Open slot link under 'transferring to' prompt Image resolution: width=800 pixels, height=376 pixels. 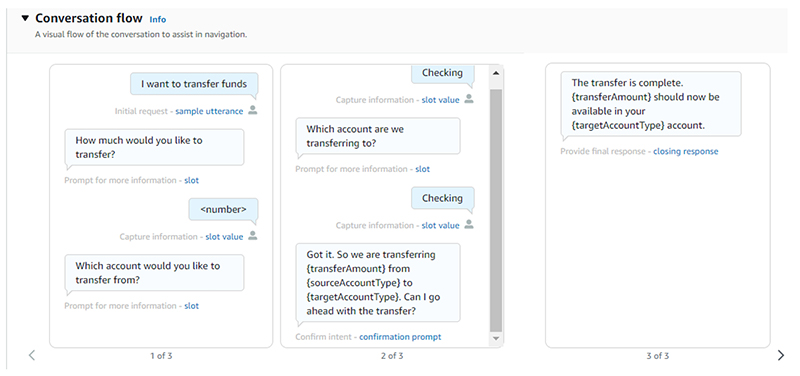(422, 169)
